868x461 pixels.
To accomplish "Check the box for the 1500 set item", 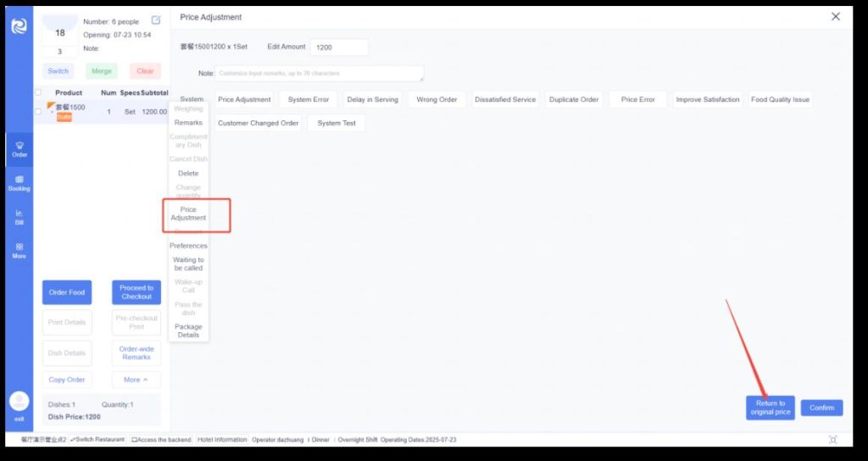I will point(38,111).
